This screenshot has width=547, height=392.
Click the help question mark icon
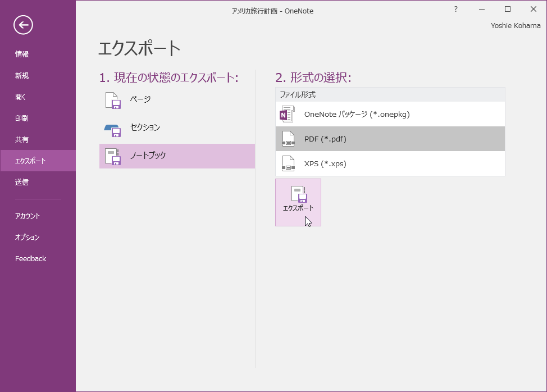pyautogui.click(x=456, y=10)
